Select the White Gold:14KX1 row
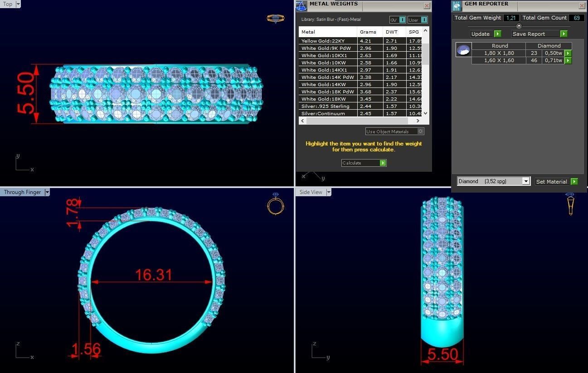 360,70
